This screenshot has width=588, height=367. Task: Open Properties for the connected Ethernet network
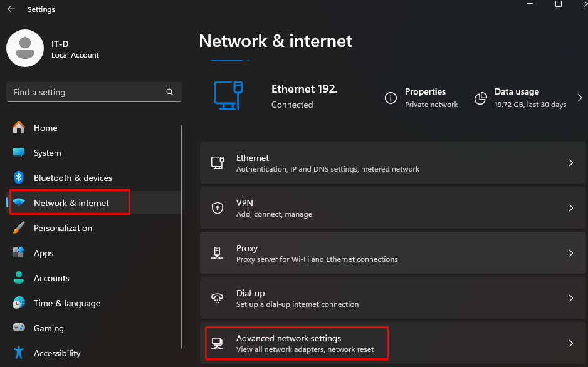tap(425, 91)
